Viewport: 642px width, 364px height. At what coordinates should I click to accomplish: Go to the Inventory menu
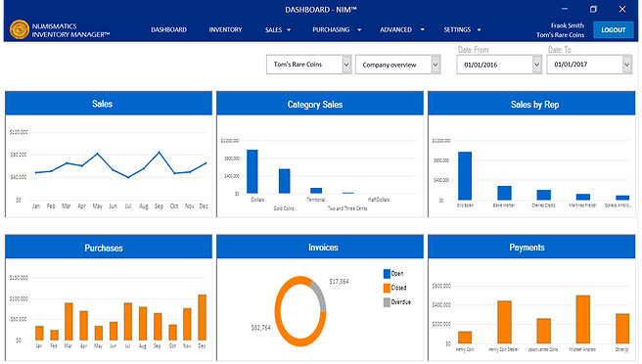coord(225,30)
